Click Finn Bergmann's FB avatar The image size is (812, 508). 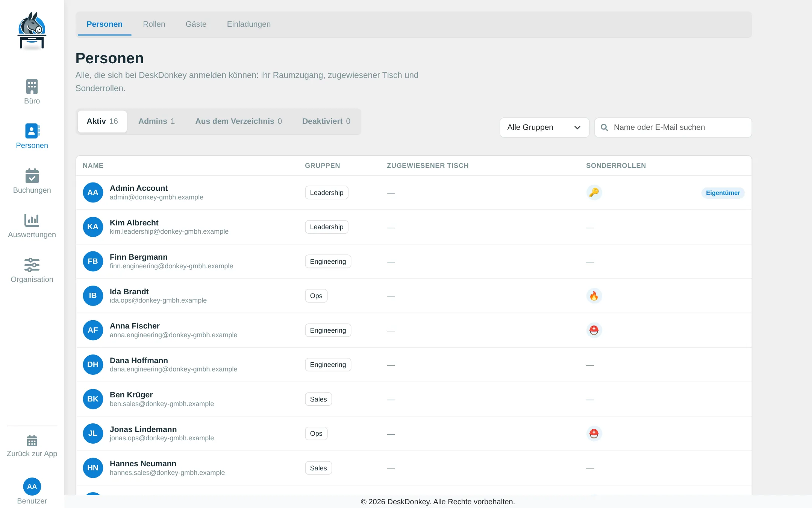[x=93, y=261]
